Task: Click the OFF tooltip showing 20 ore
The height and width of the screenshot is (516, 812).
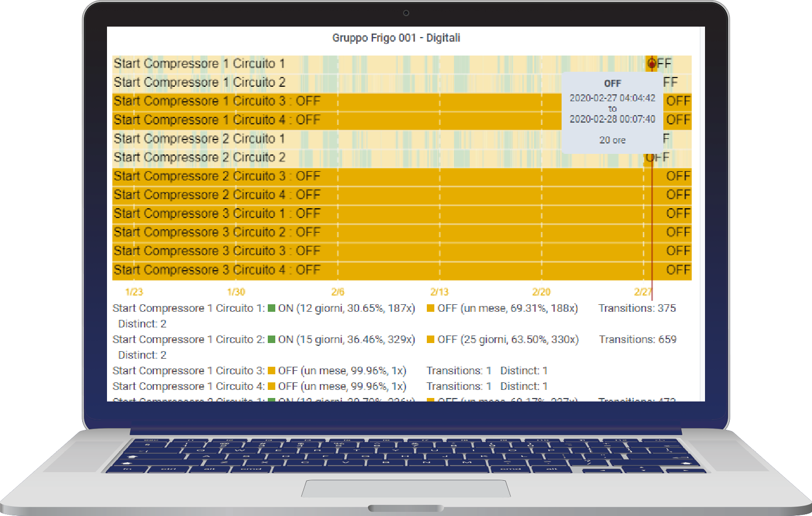Action: (612, 113)
